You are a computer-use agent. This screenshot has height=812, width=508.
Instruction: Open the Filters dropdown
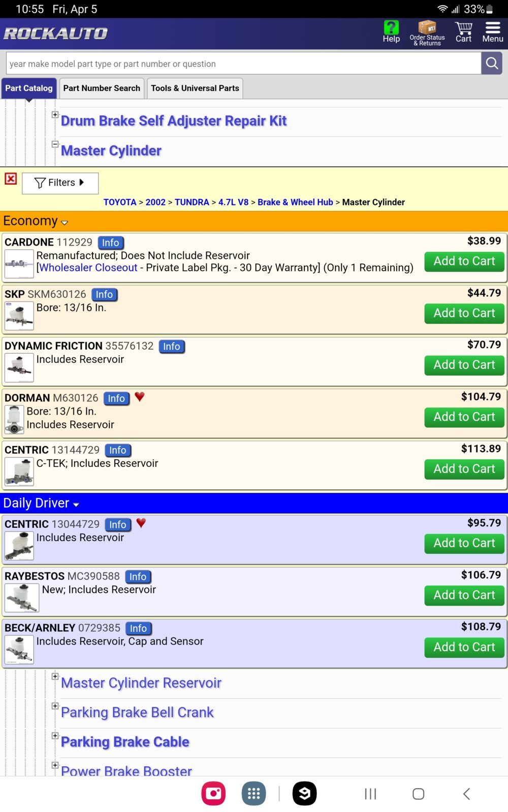pyautogui.click(x=60, y=183)
